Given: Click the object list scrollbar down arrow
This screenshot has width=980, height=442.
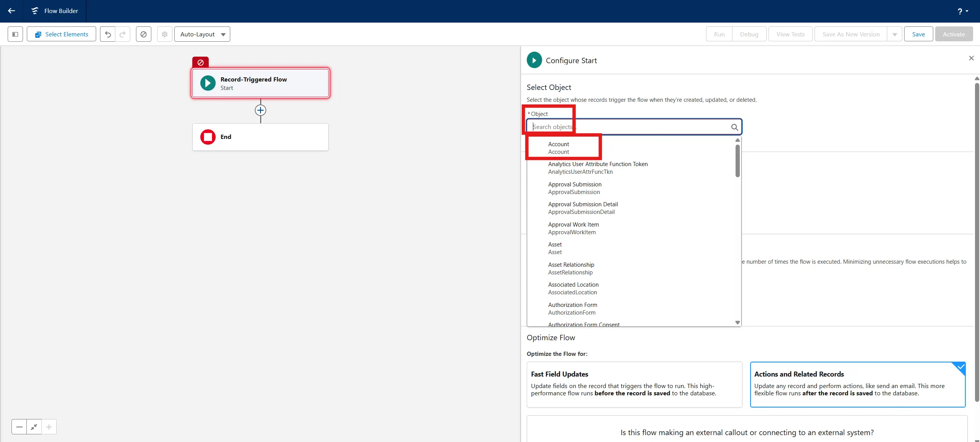Looking at the screenshot, I should [737, 323].
